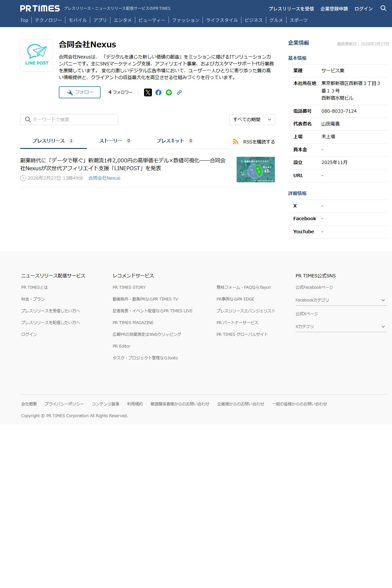Expand the Facebookカテゴリ dropdown
Screen dimensions: 392x588
pos(341,300)
